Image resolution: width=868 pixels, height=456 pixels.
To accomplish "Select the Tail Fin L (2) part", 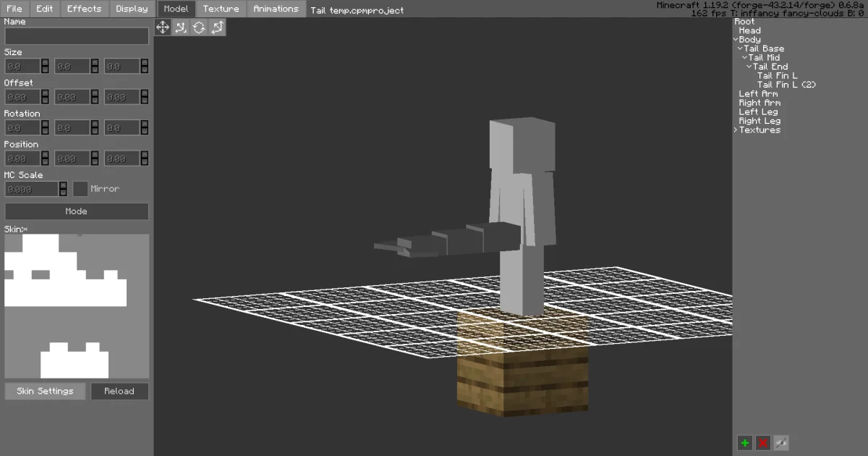I will click(787, 85).
